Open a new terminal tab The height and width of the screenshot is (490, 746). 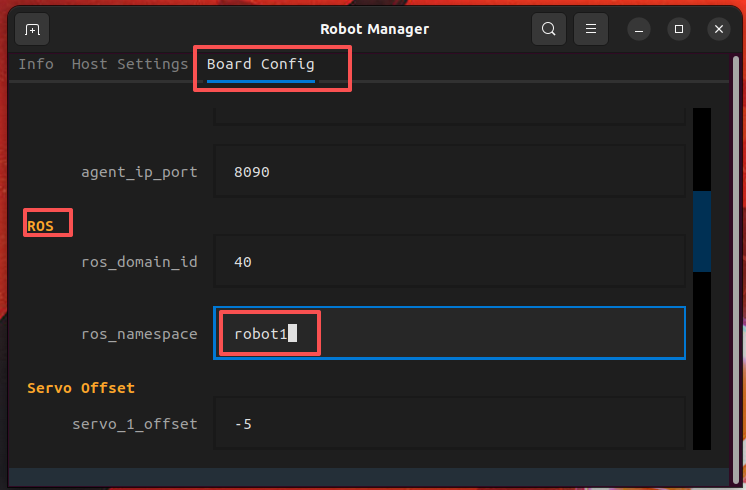(32, 29)
